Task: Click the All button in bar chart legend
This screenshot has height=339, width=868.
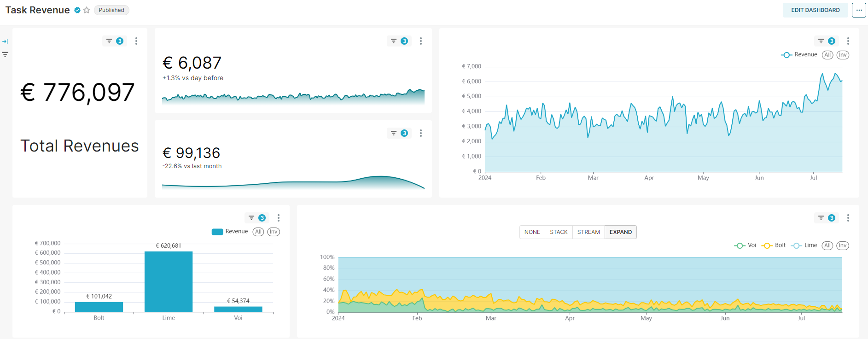Action: [x=258, y=232]
